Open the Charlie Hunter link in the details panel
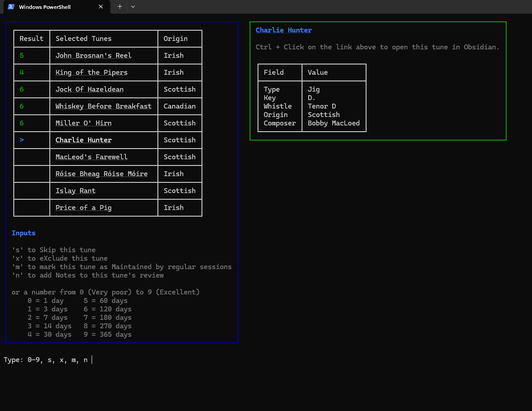Screen dimensions: 532x411 click(284, 30)
